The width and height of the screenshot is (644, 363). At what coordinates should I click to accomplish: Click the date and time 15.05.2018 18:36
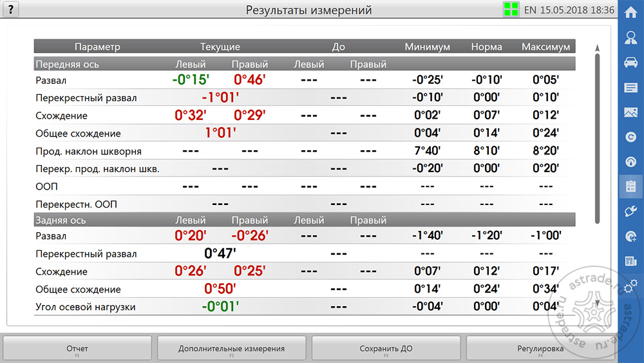pos(577,10)
